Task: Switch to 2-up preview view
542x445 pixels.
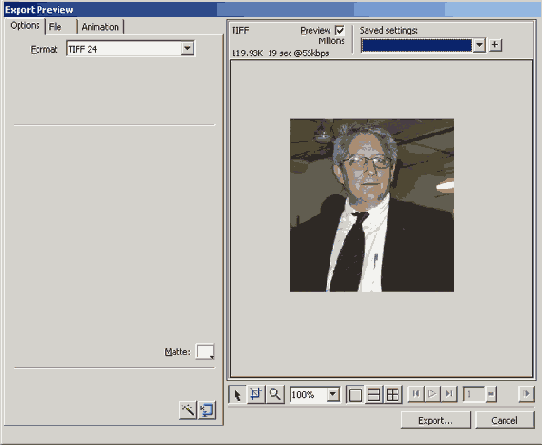Action: [x=374, y=394]
